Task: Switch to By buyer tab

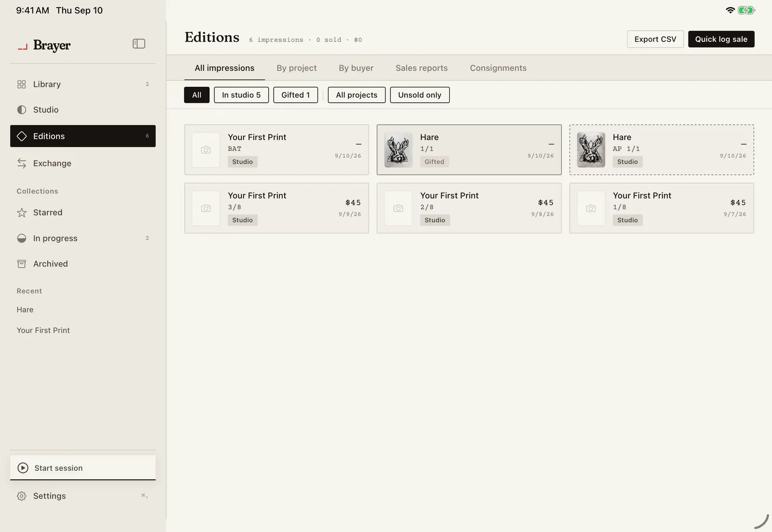Action: click(356, 68)
